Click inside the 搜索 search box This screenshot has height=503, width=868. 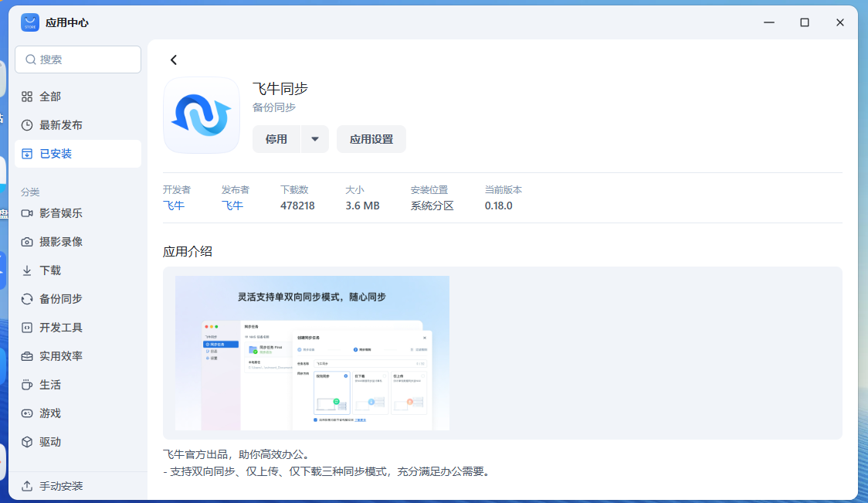[x=77, y=59]
